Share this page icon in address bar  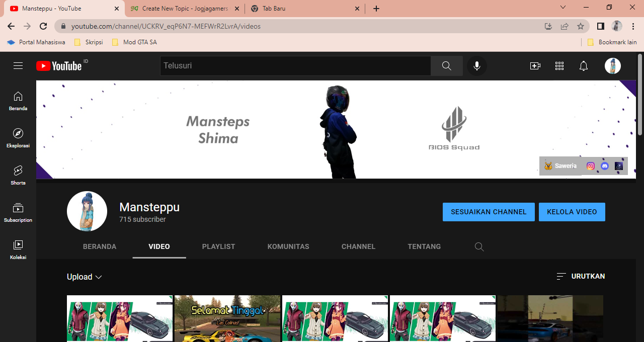tap(565, 26)
